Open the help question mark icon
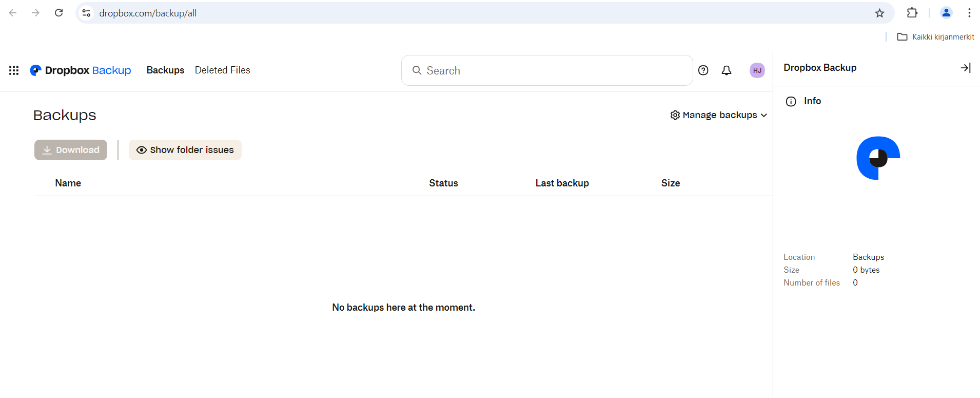The width and height of the screenshot is (980, 398). coord(703,70)
